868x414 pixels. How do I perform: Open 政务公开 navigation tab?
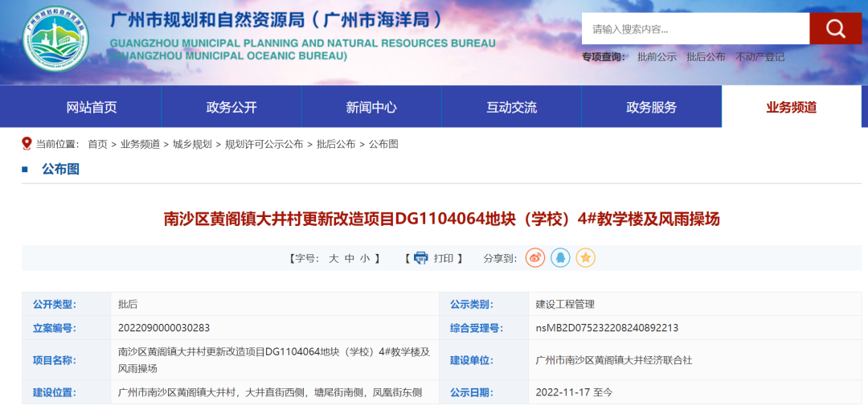231,108
